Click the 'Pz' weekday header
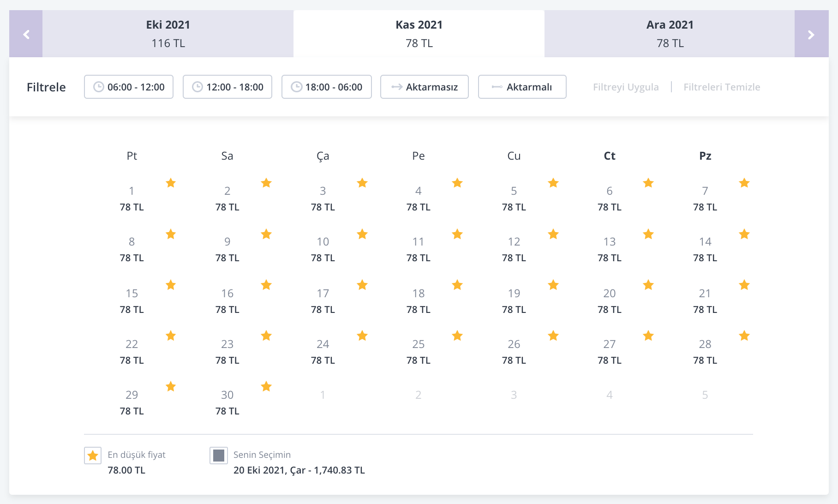Image resolution: width=838 pixels, height=504 pixels. coord(705,156)
